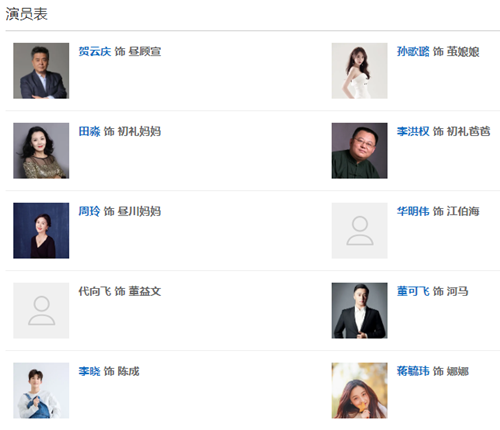Click placeholder avatar for 华明伟
500x430 pixels.
pos(360,231)
